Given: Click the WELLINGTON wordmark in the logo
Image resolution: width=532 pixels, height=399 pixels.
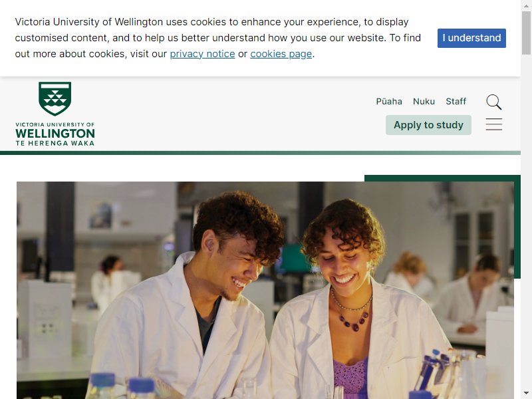Looking at the screenshot, I should tap(55, 134).
